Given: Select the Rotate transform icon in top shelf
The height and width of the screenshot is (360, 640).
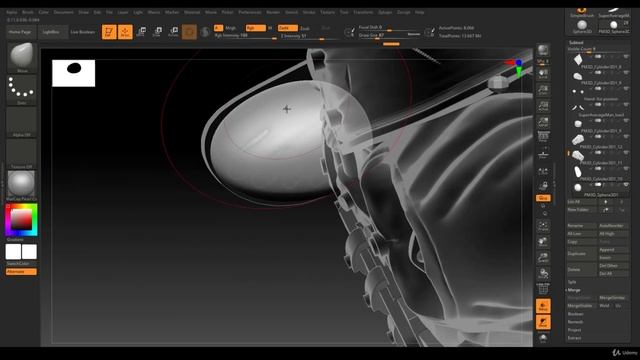Looking at the screenshot, I should click(173, 32).
